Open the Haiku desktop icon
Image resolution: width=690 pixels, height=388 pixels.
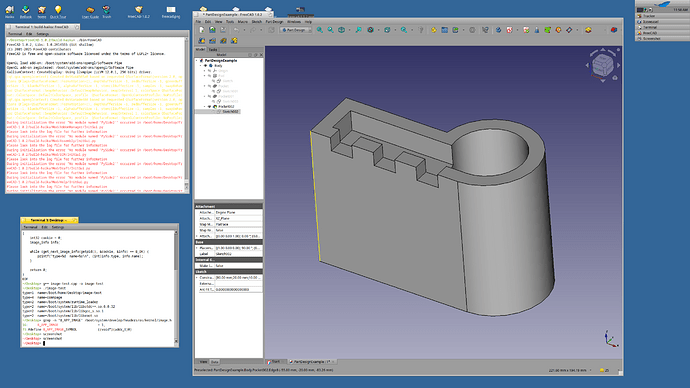10,11
